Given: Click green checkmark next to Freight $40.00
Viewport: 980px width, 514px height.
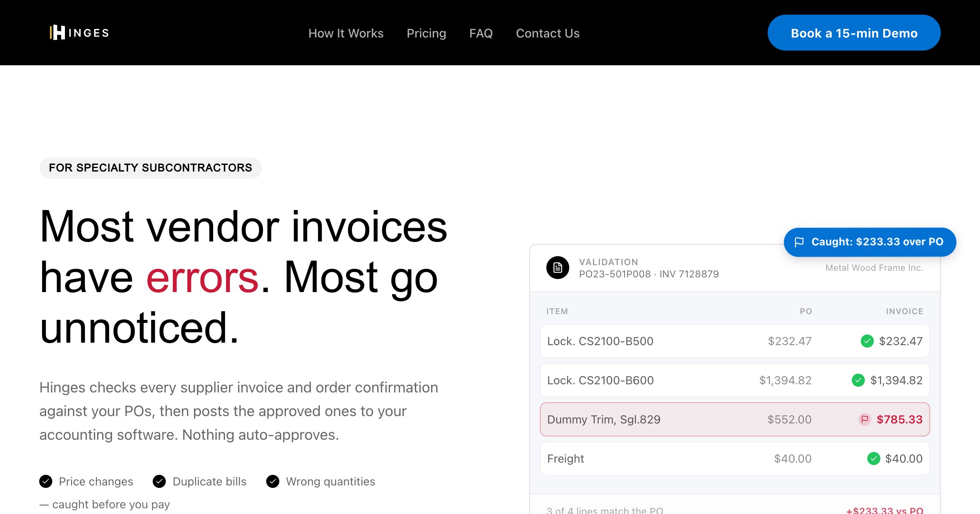Looking at the screenshot, I should pyautogui.click(x=874, y=459).
